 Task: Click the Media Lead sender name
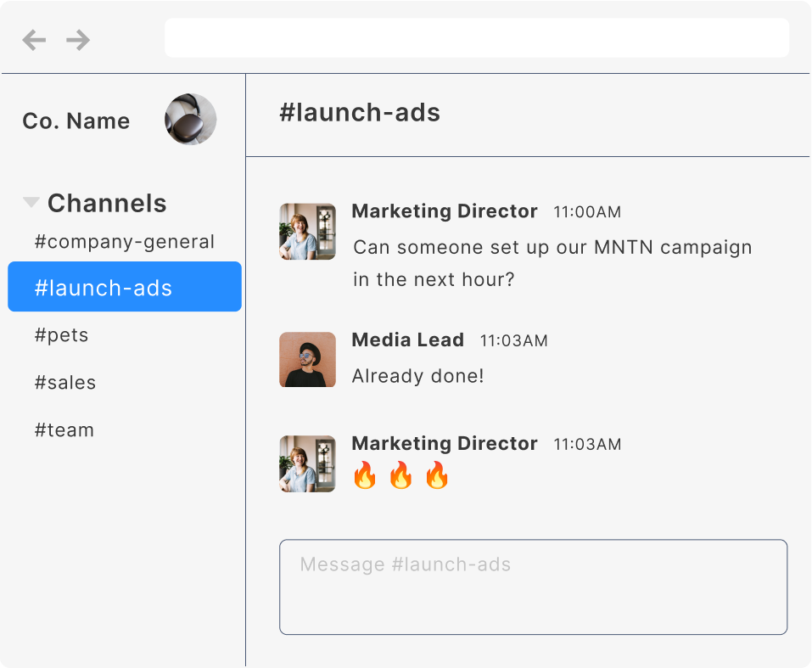[x=407, y=340]
